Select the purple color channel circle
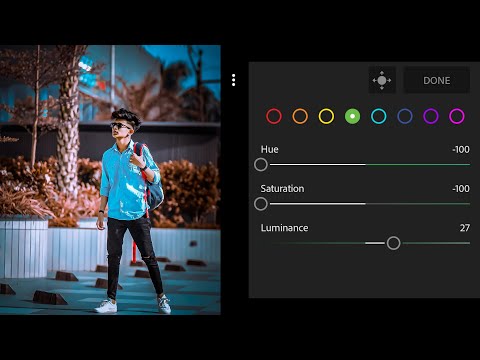Screen dimensions: 480x360 431,116
